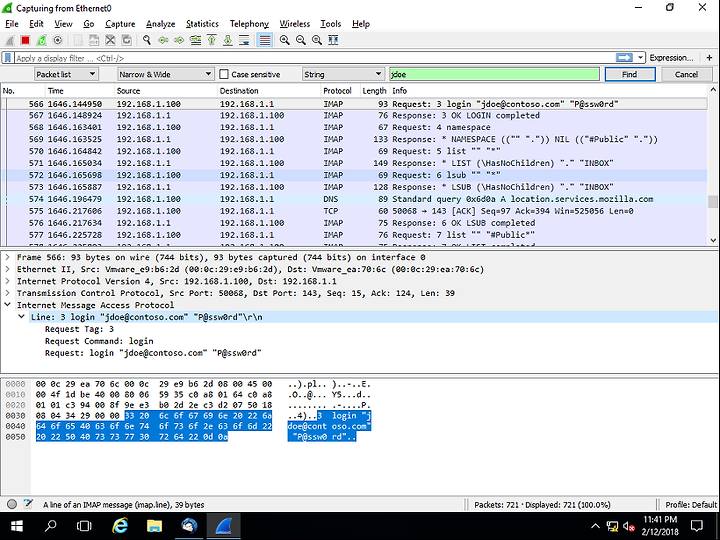Go forward in packet history
The width and height of the screenshot is (720, 540).
click(x=179, y=40)
